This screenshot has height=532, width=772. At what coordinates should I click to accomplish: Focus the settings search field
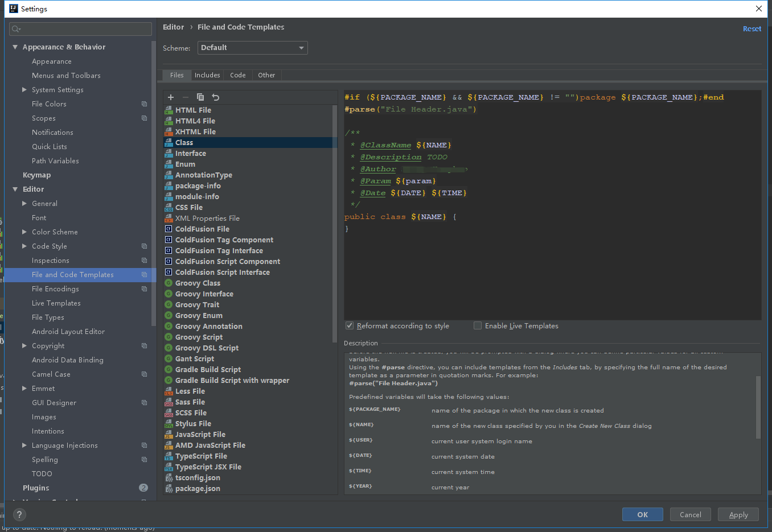point(81,29)
